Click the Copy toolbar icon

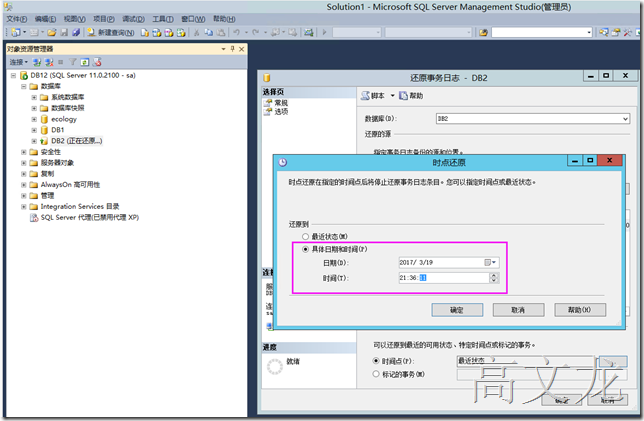point(209,32)
